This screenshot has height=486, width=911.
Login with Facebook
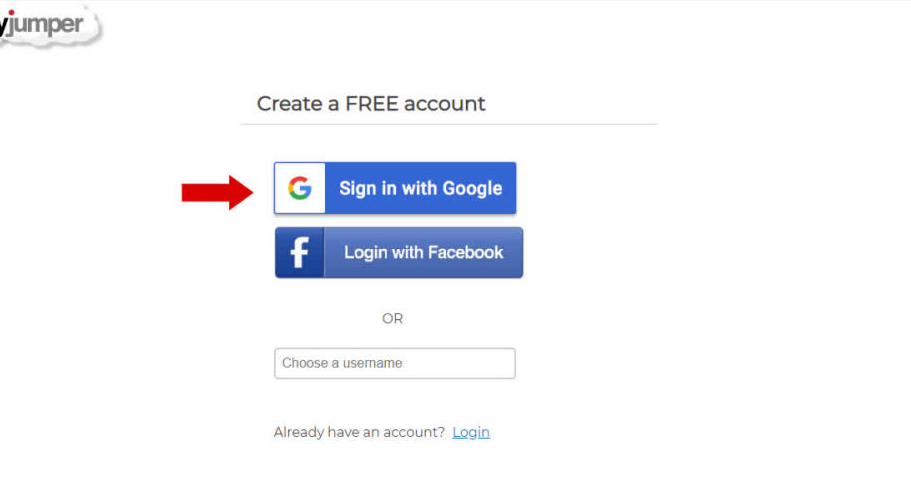point(399,252)
